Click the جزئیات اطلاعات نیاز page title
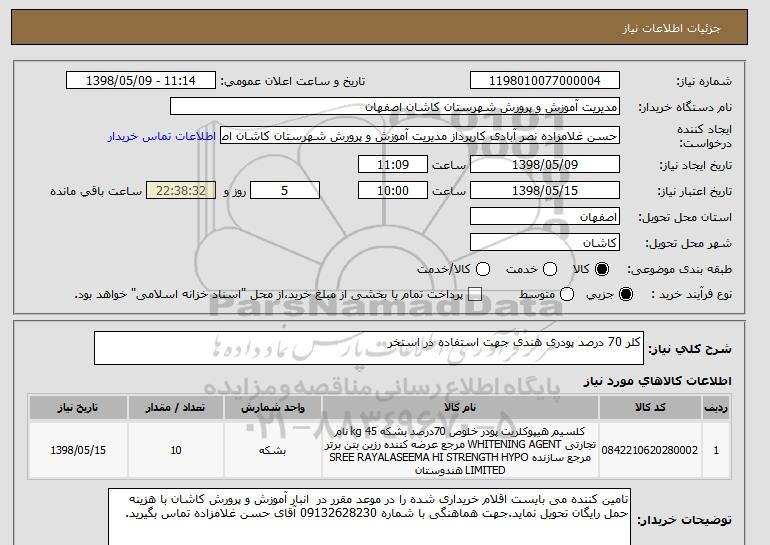This screenshot has height=545, width=770. click(671, 28)
